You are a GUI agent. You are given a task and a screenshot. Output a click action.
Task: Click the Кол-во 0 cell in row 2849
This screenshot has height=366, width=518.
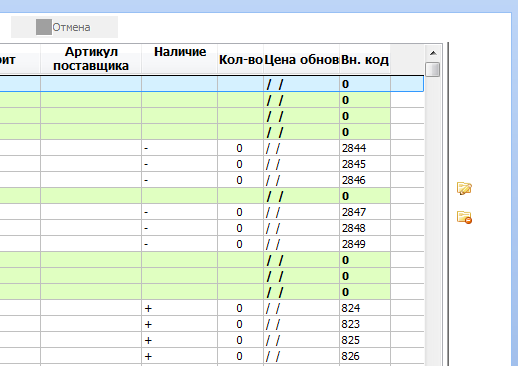241,244
